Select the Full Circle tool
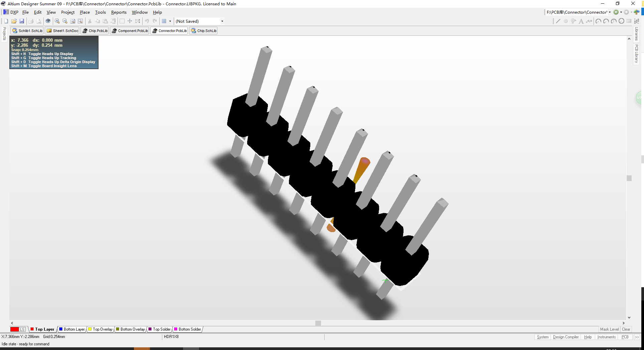Image resolution: width=644 pixels, height=350 pixels. (621, 21)
